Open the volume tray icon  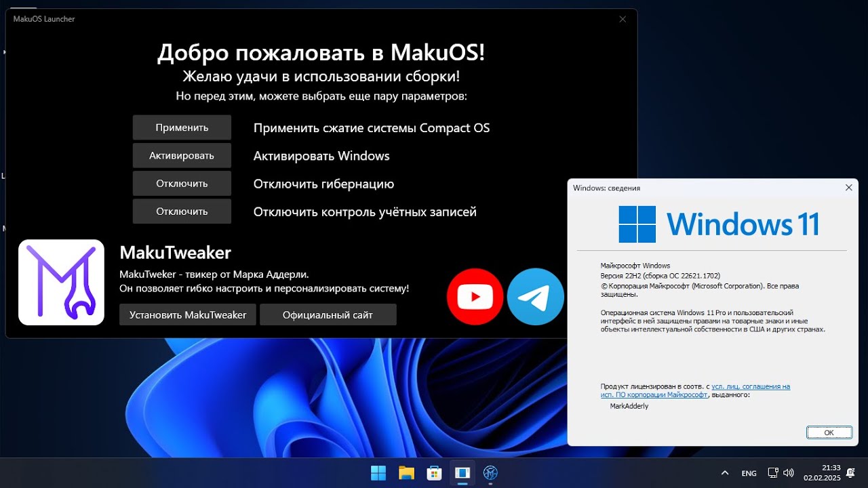788,473
